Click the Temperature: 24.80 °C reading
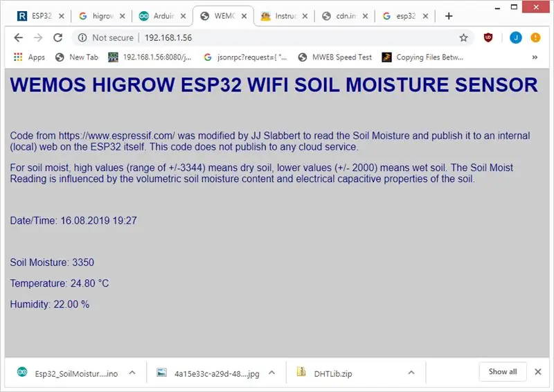The width and height of the screenshot is (554, 392). 60,283
